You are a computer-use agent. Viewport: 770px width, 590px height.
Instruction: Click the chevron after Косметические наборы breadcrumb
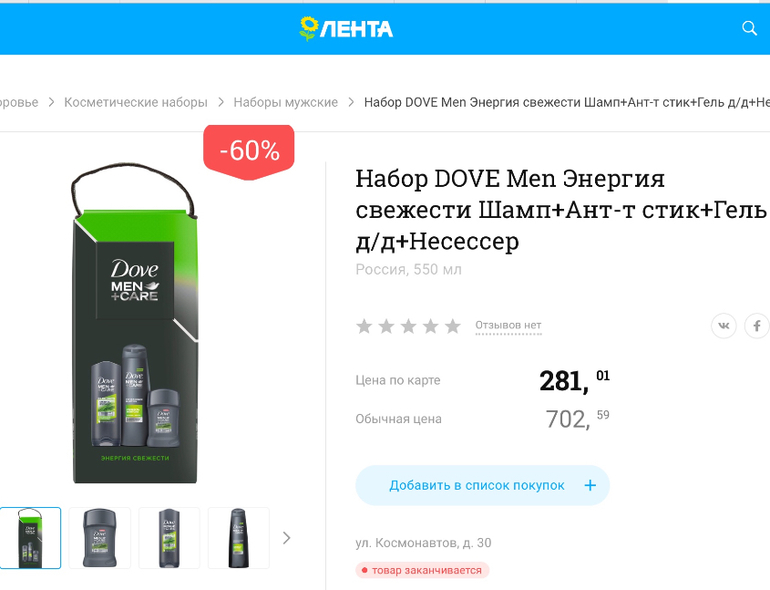[221, 102]
